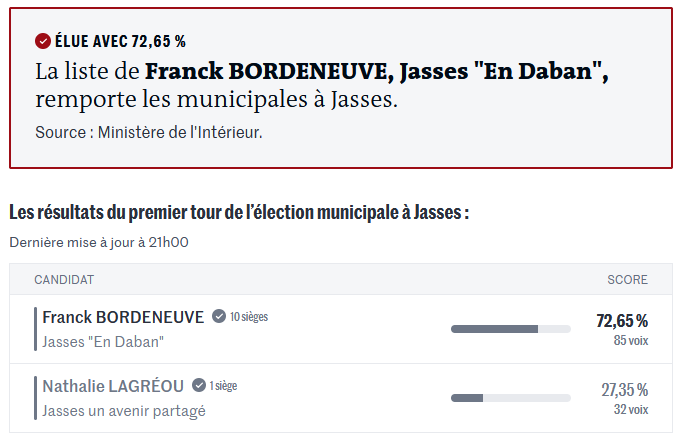Click the 27,35 % score value
Viewport: 682px width, 439px height.
click(624, 389)
